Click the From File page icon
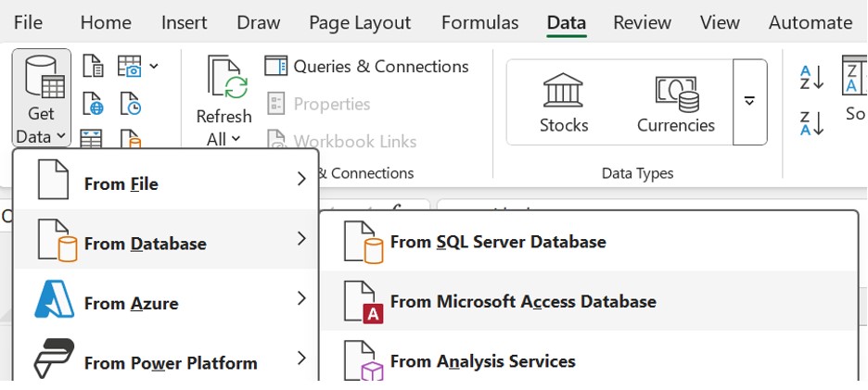This screenshot has width=868, height=390. (x=53, y=179)
